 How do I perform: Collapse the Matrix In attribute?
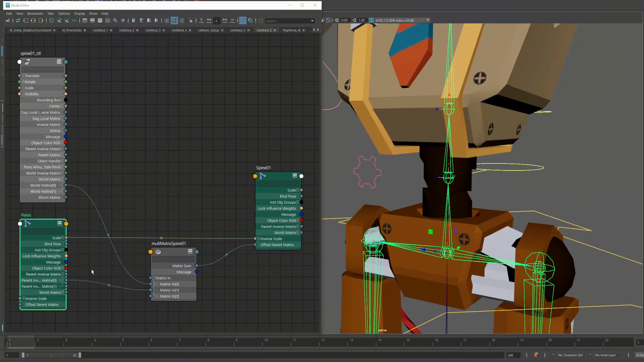coord(154,278)
